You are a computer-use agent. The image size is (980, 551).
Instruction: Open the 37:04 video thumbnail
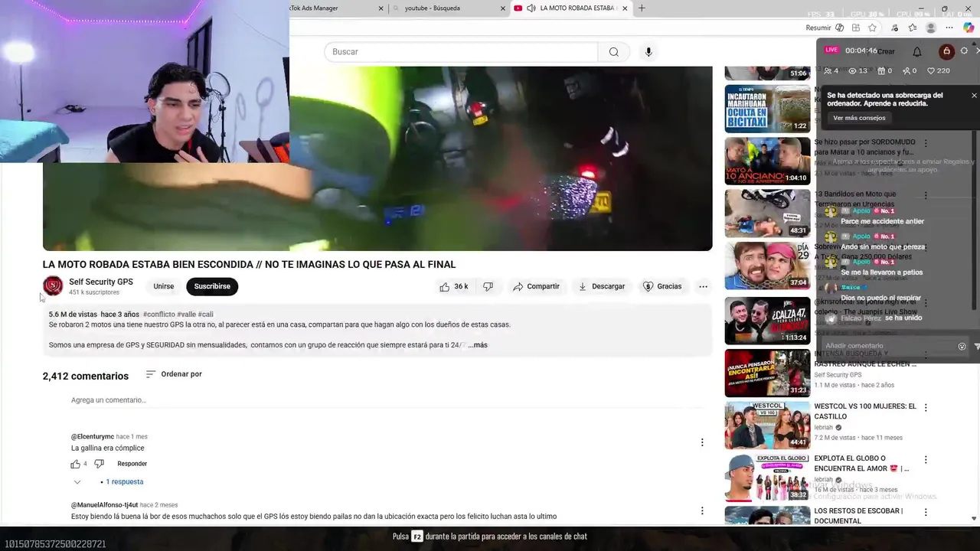tap(767, 265)
